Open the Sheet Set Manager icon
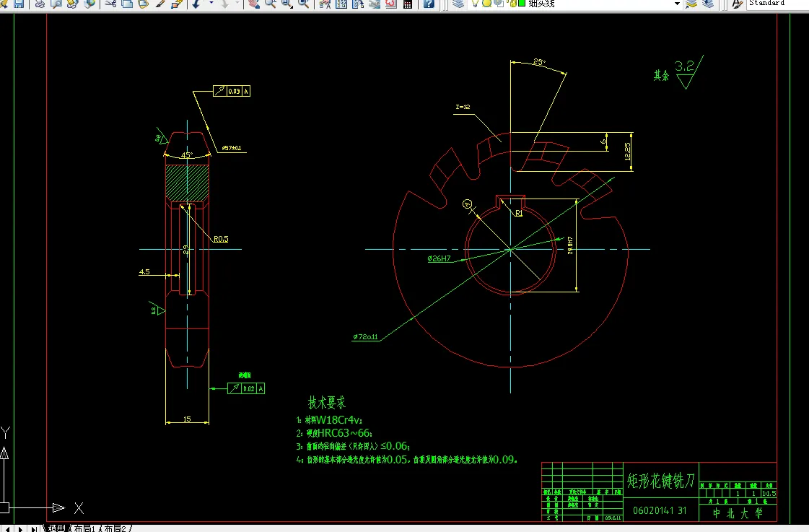 (x=375, y=4)
